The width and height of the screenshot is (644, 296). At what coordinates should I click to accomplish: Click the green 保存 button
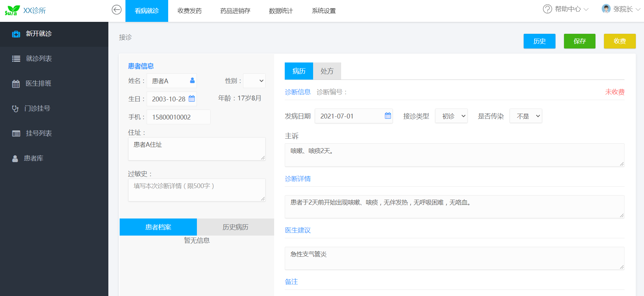click(580, 41)
